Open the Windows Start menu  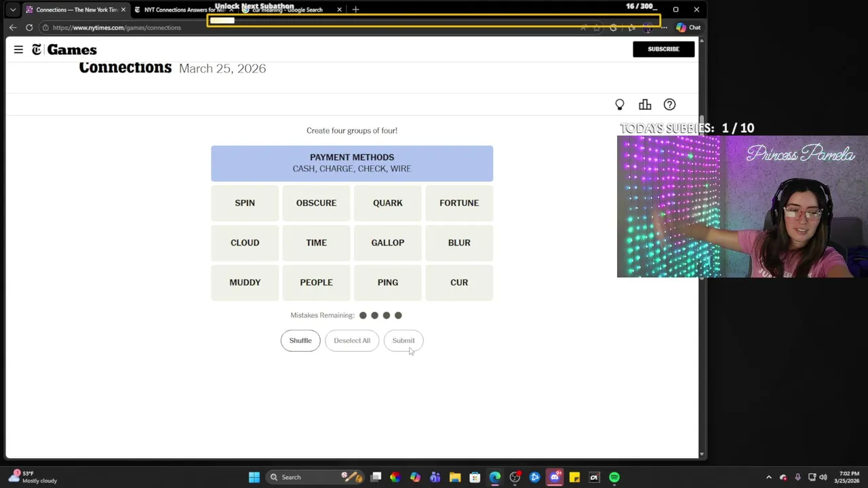pos(254,477)
